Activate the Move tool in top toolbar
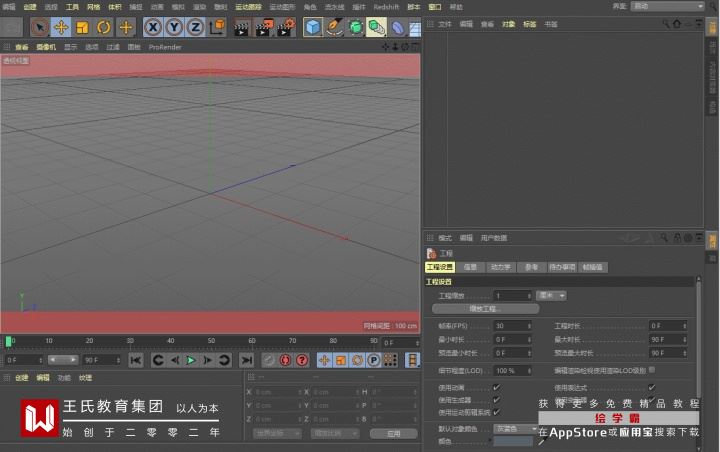Viewport: 720px width, 452px height. pos(61,28)
